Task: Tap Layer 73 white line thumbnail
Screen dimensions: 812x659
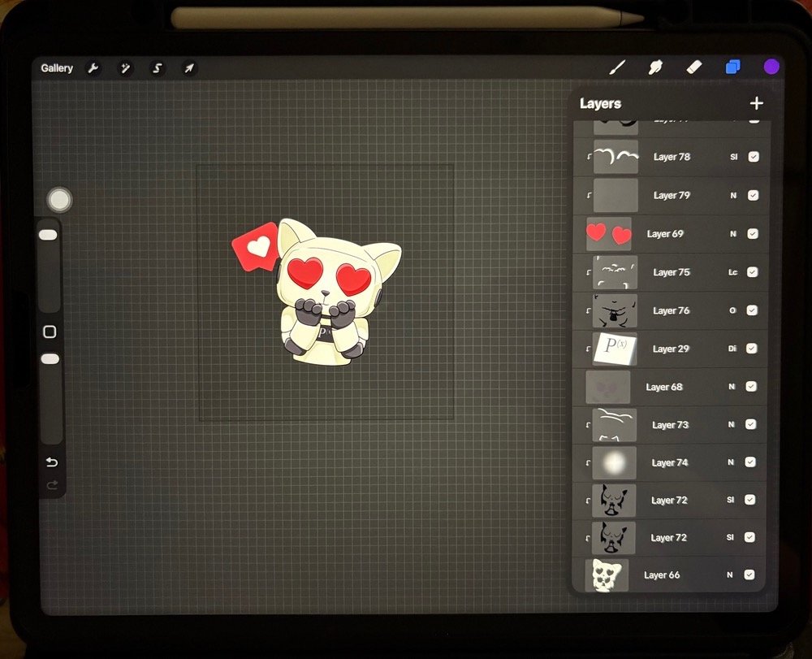Action: (614, 424)
